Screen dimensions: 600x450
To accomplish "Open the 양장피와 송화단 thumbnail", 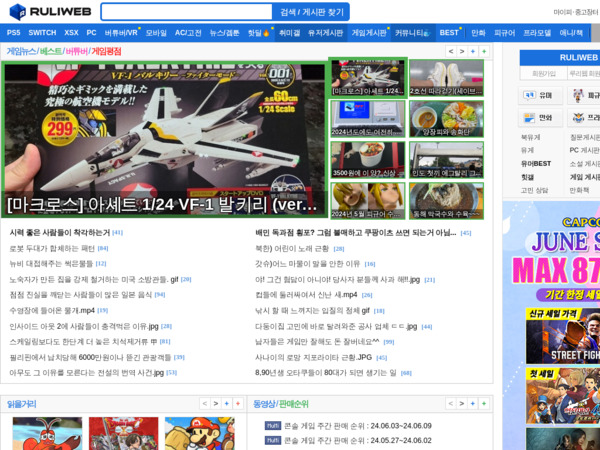I will 446,119.
